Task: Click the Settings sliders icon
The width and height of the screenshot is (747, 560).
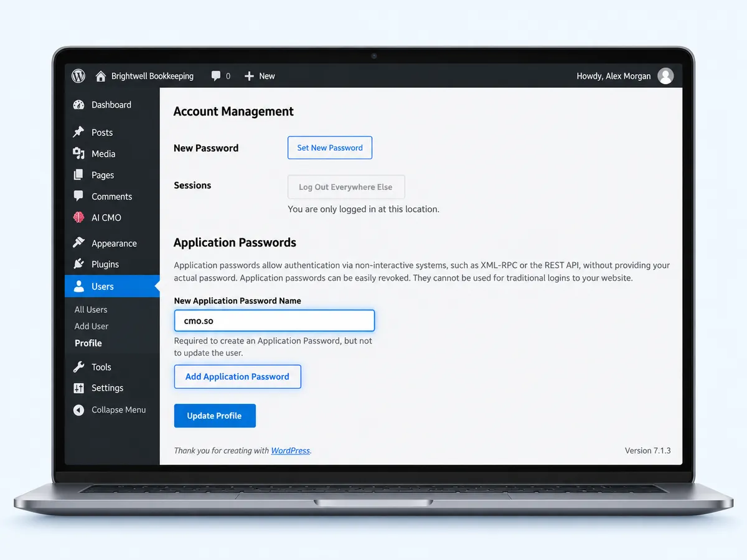Action: point(78,388)
